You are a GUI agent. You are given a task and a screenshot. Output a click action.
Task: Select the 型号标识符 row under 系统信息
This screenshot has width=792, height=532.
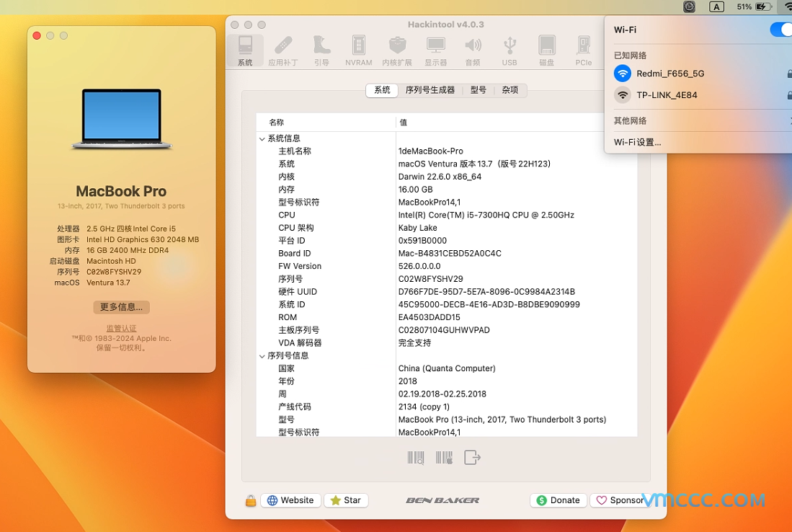point(447,202)
